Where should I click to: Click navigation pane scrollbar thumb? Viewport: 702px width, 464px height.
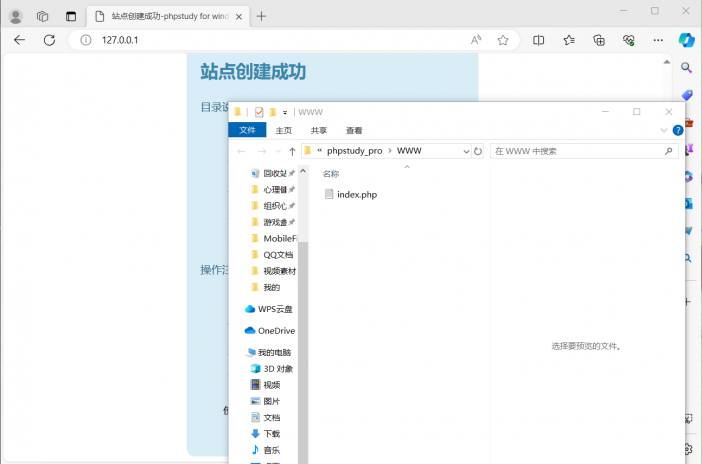pyautogui.click(x=303, y=353)
